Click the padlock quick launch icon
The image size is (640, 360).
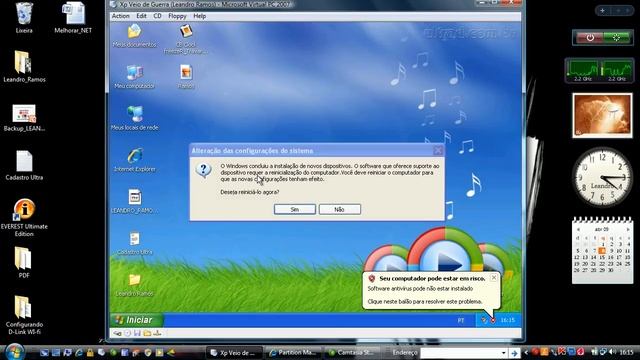tap(90, 352)
